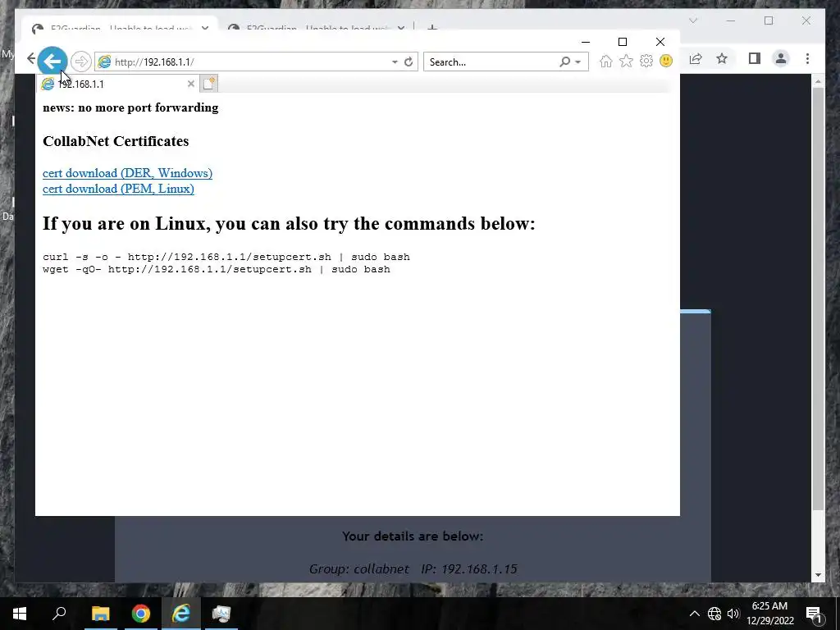
Task: Click the search magnifier icon in IE
Action: [x=564, y=62]
